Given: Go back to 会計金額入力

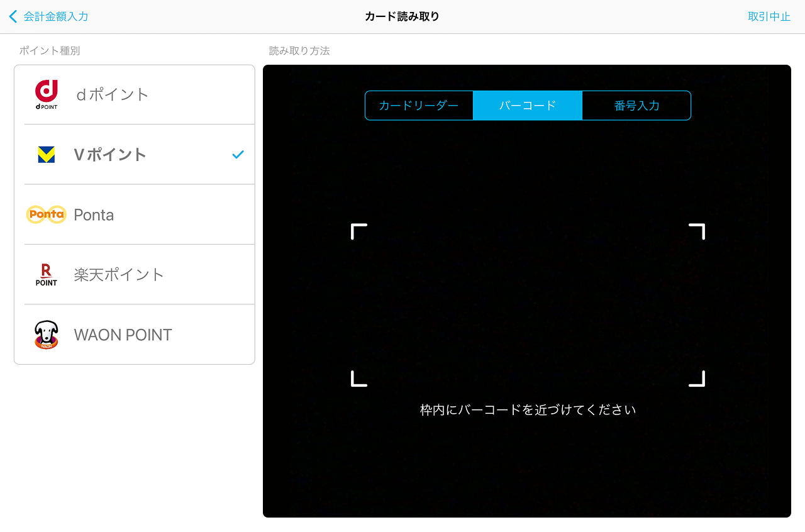Looking at the screenshot, I should (49, 16).
